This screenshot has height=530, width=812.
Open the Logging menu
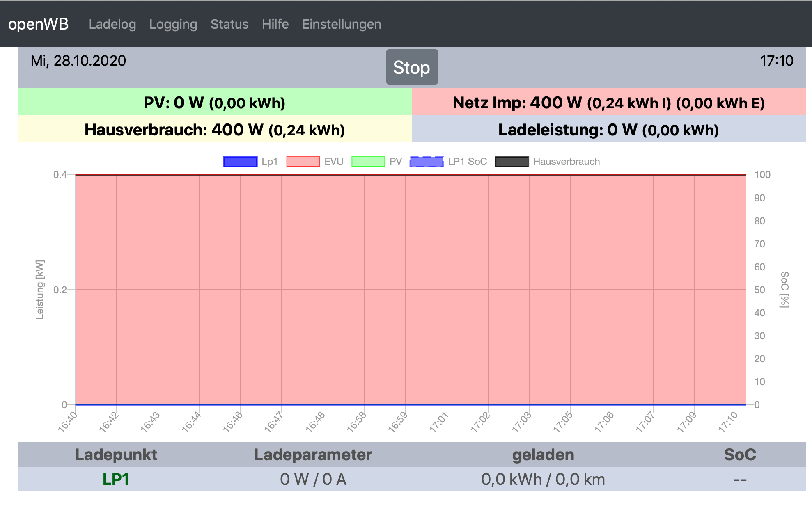[x=173, y=24]
